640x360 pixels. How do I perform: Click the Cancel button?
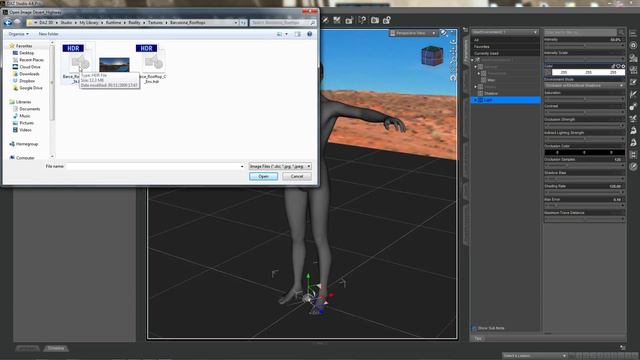coord(297,176)
